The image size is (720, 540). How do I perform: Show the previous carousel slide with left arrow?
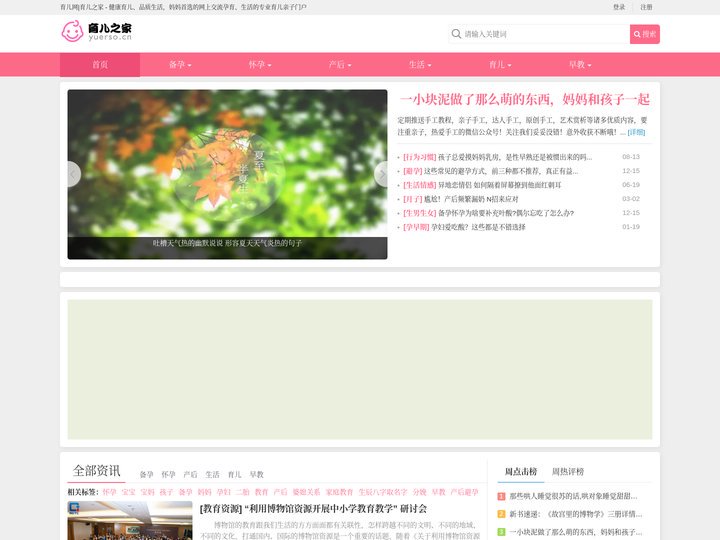coord(74,174)
